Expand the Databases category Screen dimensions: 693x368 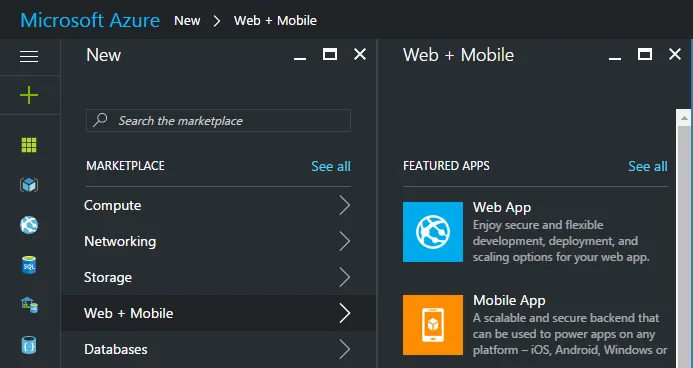[x=218, y=349]
